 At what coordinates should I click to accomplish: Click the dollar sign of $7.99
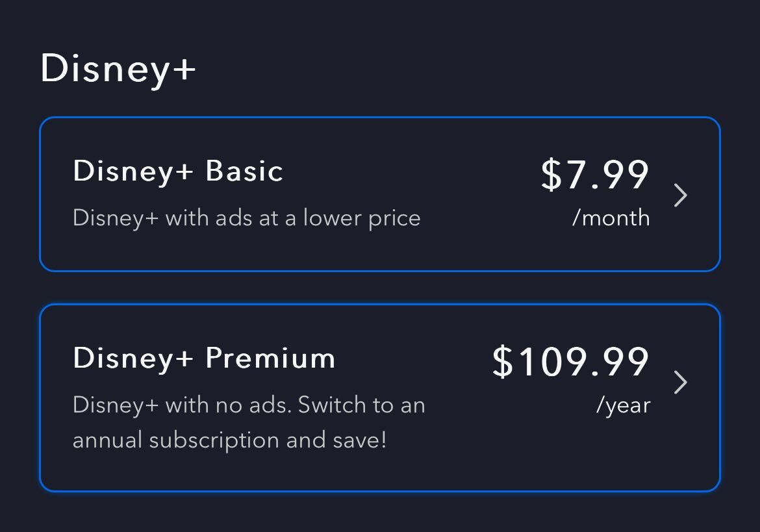[551, 175]
